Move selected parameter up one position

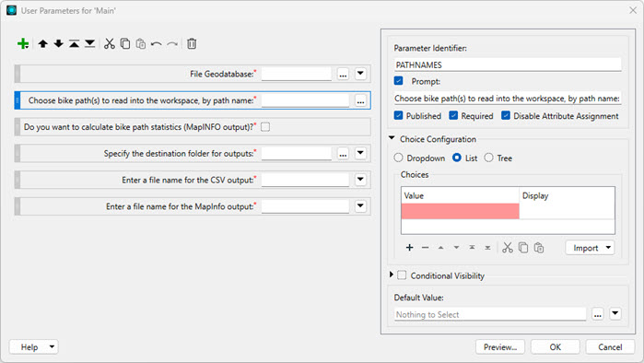click(x=42, y=43)
